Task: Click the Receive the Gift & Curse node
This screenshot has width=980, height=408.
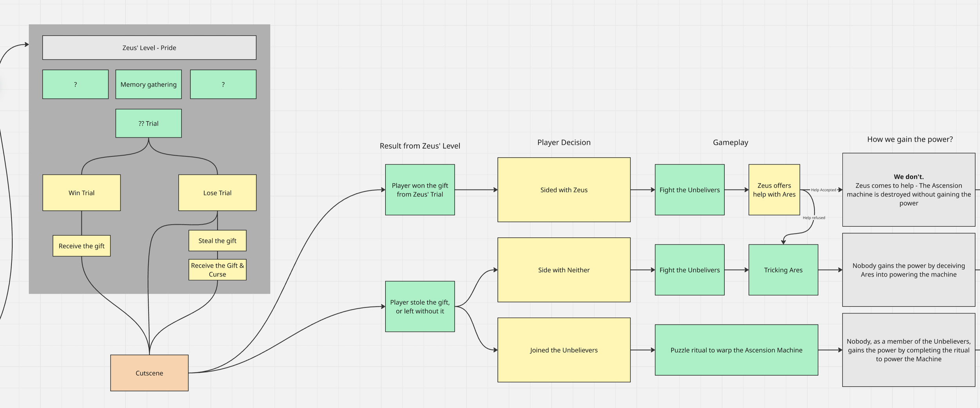Action: coord(217,270)
